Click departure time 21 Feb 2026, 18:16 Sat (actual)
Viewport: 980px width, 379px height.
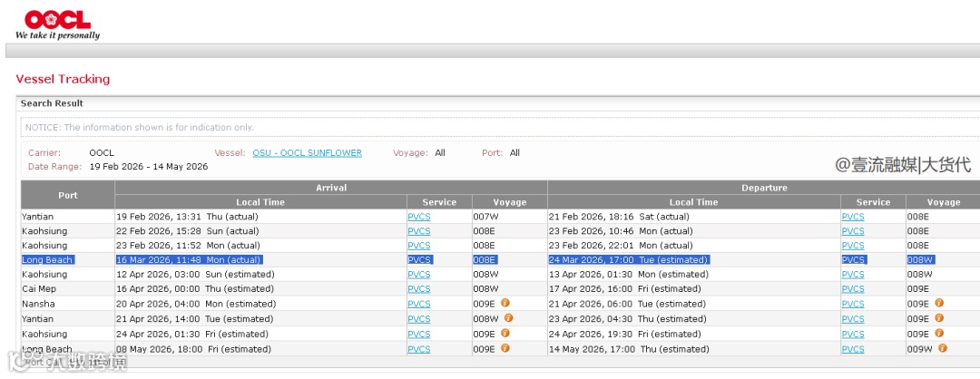point(621,217)
